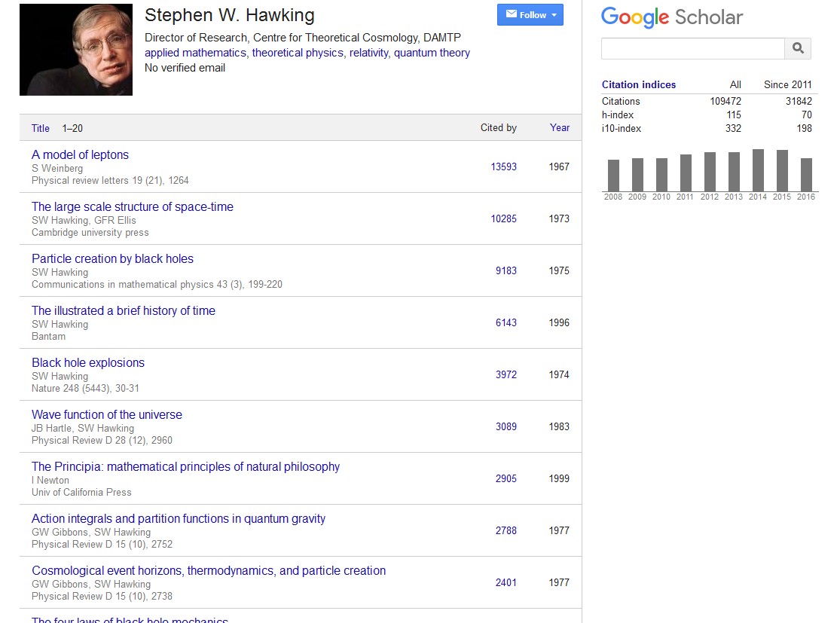The width and height of the screenshot is (840, 623).
Task: Open 'Black hole explosions' article
Action: click(x=88, y=362)
